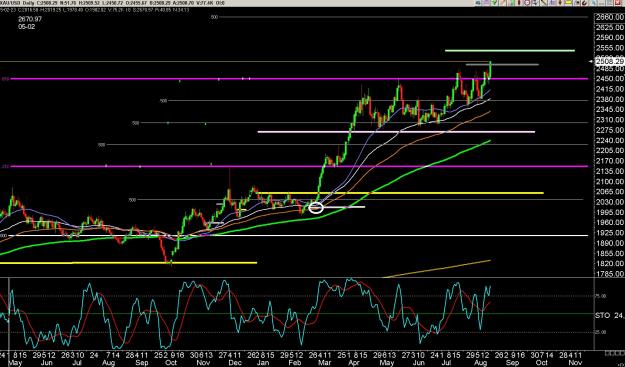Click the 1820.00 price axis label
The image size is (625, 367).
pos(609,263)
